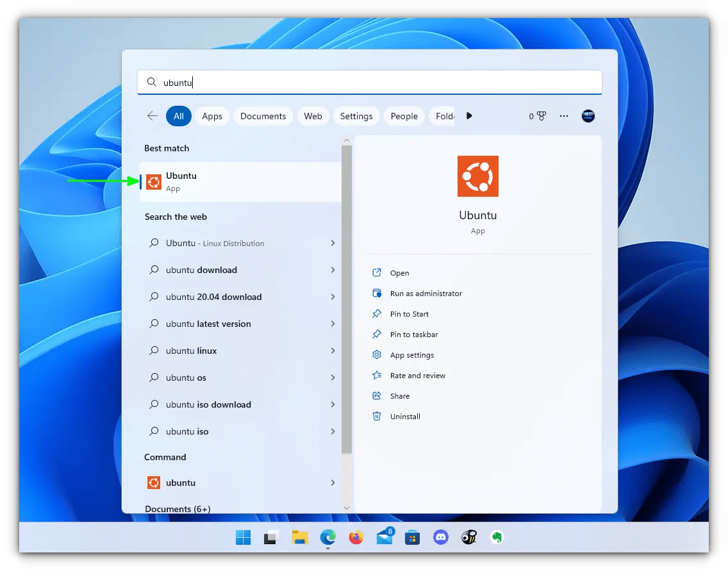Screen dimensions: 728x573
Task: Expand the ubuntu command result chevron
Action: (x=333, y=483)
